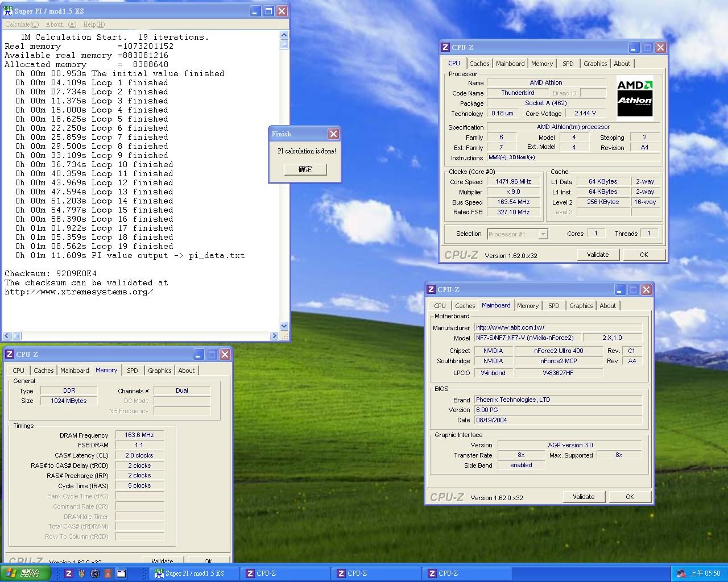Viewport: 728px width, 582px height.
Task: Open the Calculate menu in Super PI
Action: point(22,24)
